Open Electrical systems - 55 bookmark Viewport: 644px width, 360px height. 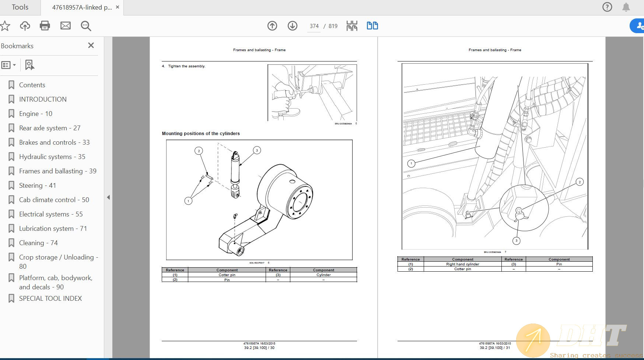(x=51, y=214)
